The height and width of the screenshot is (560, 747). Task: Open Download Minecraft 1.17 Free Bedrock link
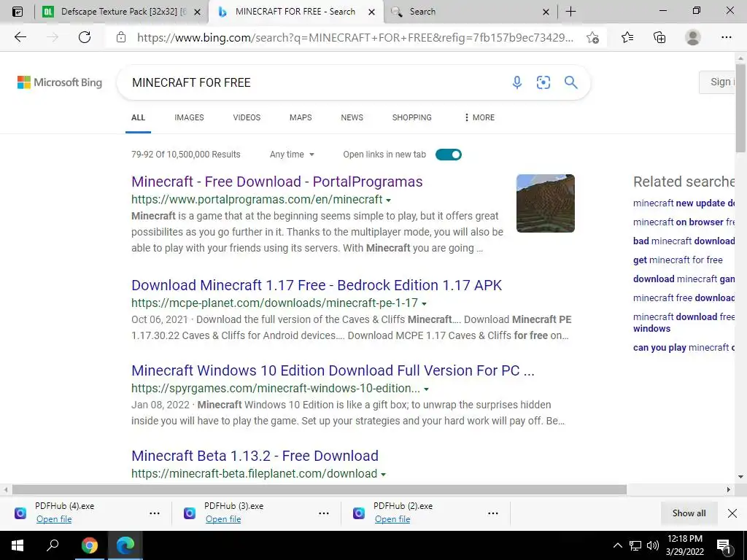click(317, 285)
